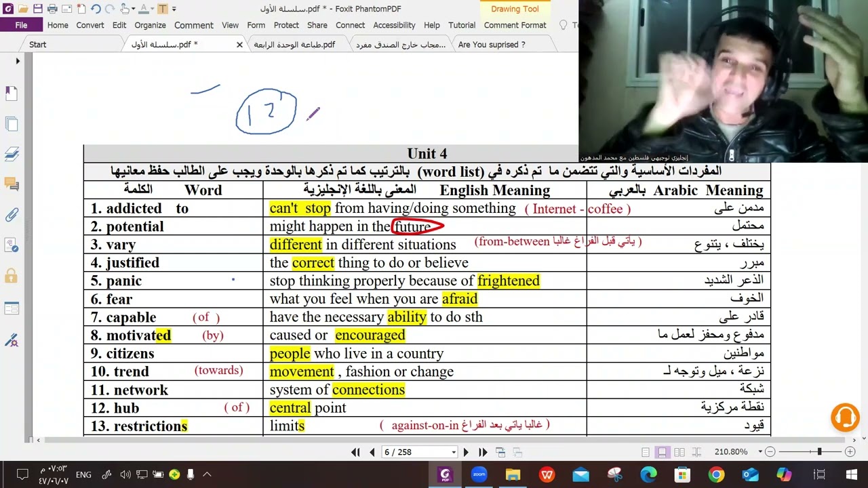Expand the Hand tool dropdown arrow
The image size is (868, 488).
pos(134,9)
